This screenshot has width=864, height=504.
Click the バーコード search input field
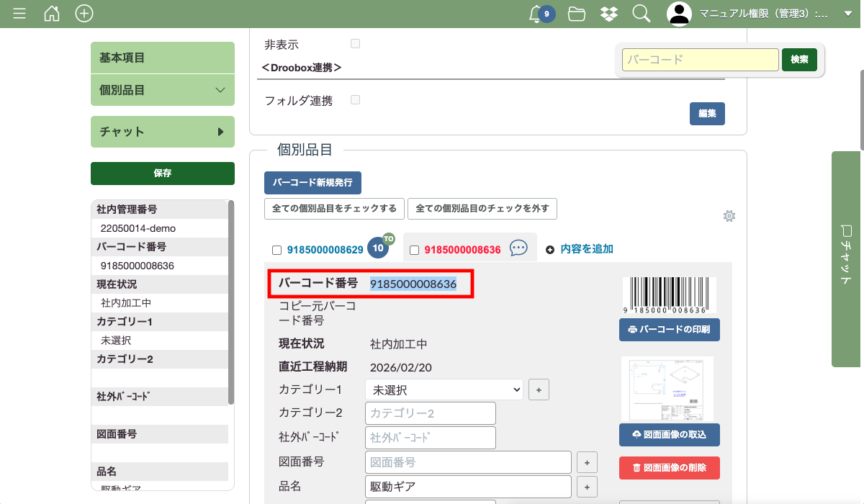click(701, 60)
